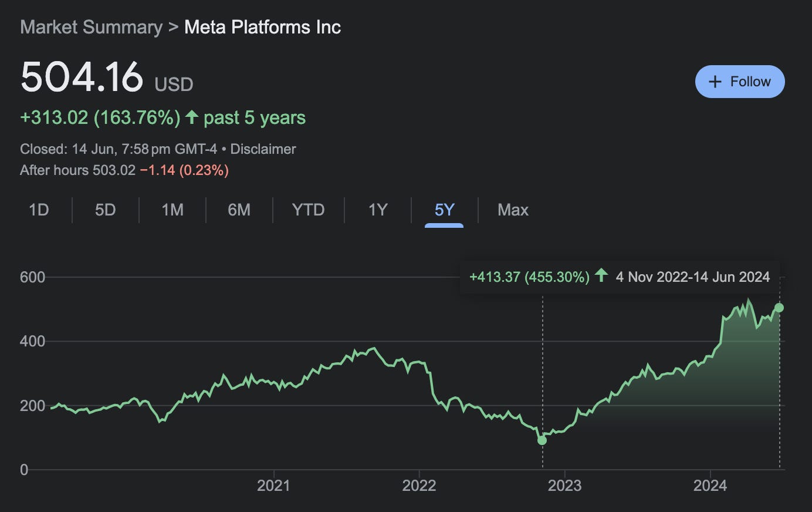This screenshot has height=512, width=812.
Task: Click the −1.14 (0.23%) after-hours change
Action: [x=184, y=170]
